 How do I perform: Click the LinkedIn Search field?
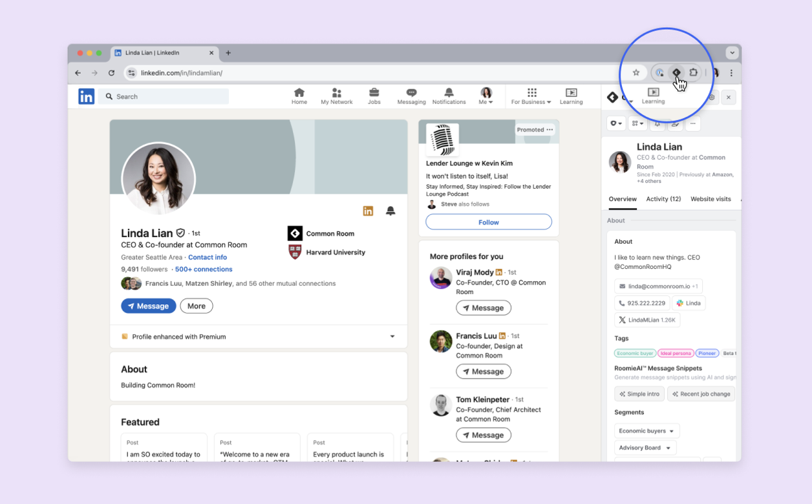point(164,96)
